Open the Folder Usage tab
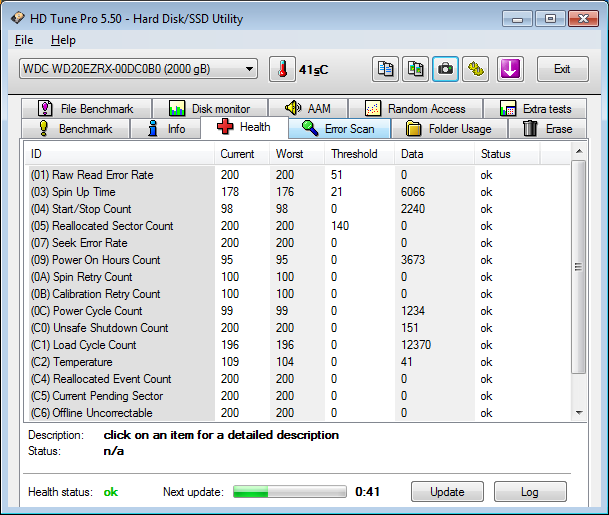The image size is (609, 515). pyautogui.click(x=449, y=129)
